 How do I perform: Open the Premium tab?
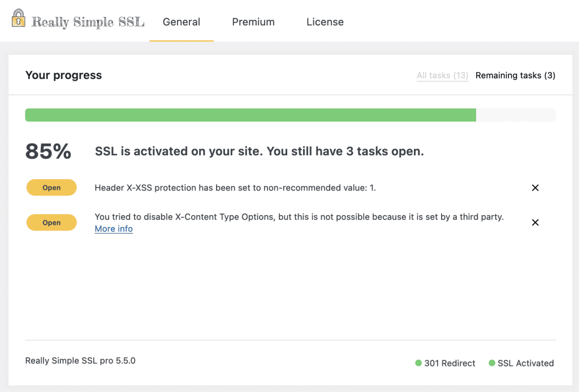pyautogui.click(x=253, y=22)
